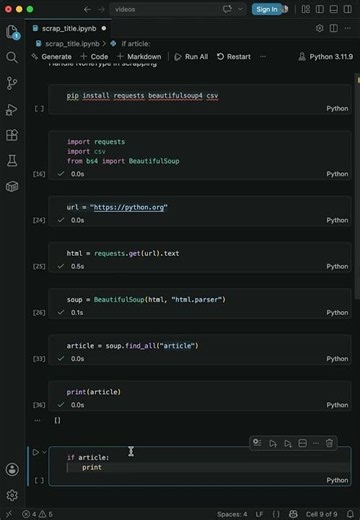Open the Testing flask view
Image resolution: width=360 pixels, height=520 pixels.
(12, 160)
